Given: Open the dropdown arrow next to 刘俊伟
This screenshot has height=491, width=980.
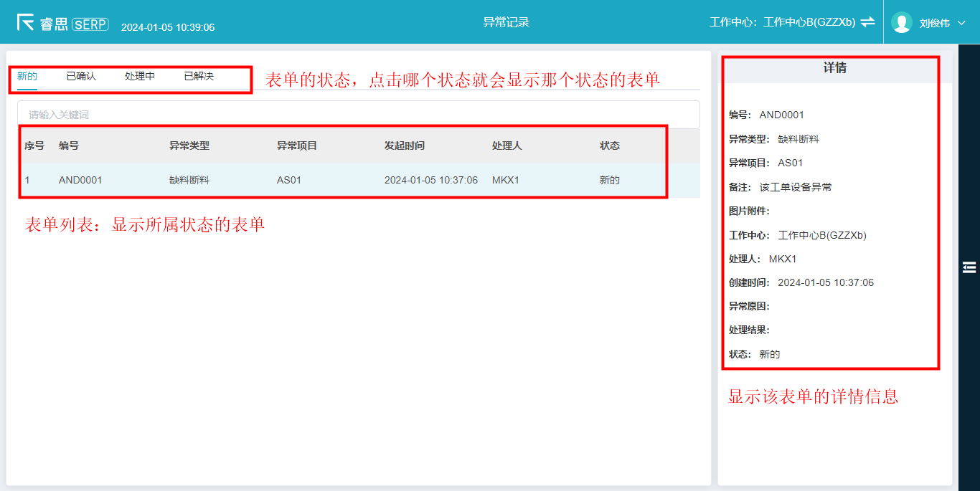Looking at the screenshot, I should coord(962,23).
